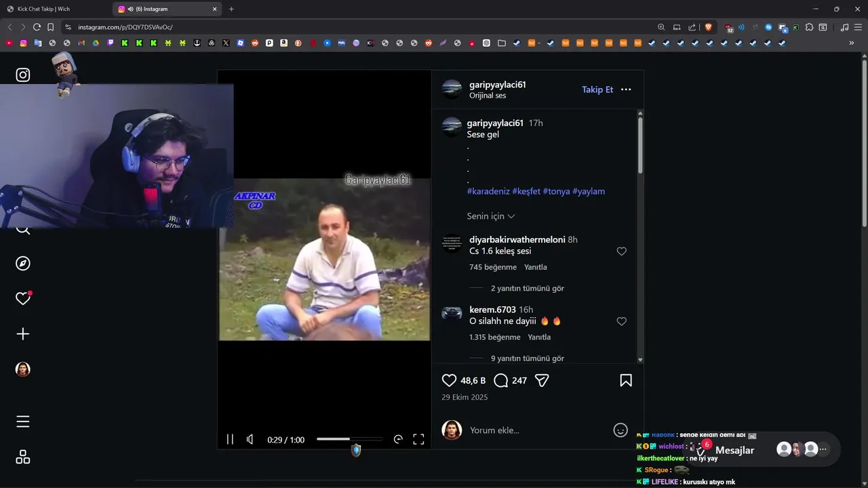The image size is (868, 488).
Task: Open diyarbakirwathermeloni profile link
Action: point(517,239)
